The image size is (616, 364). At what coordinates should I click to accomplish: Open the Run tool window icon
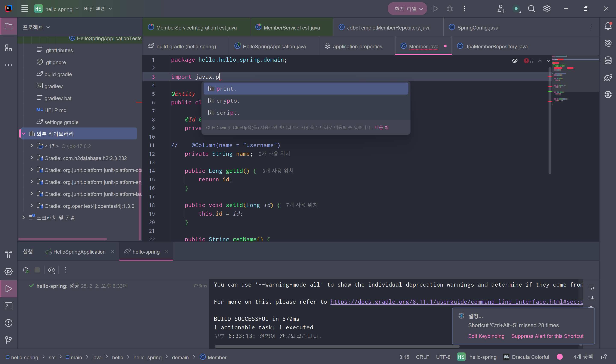9,289
